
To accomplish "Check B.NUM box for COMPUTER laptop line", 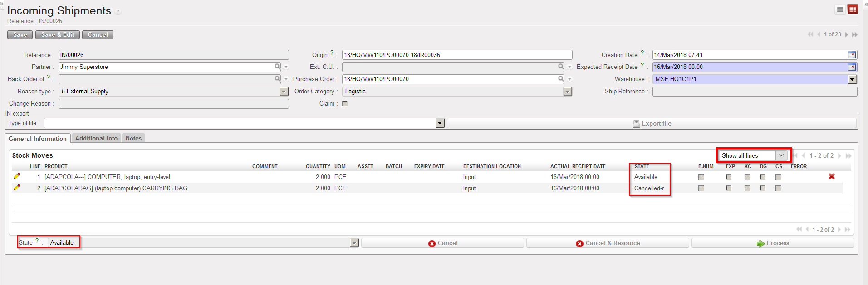I will click(701, 177).
